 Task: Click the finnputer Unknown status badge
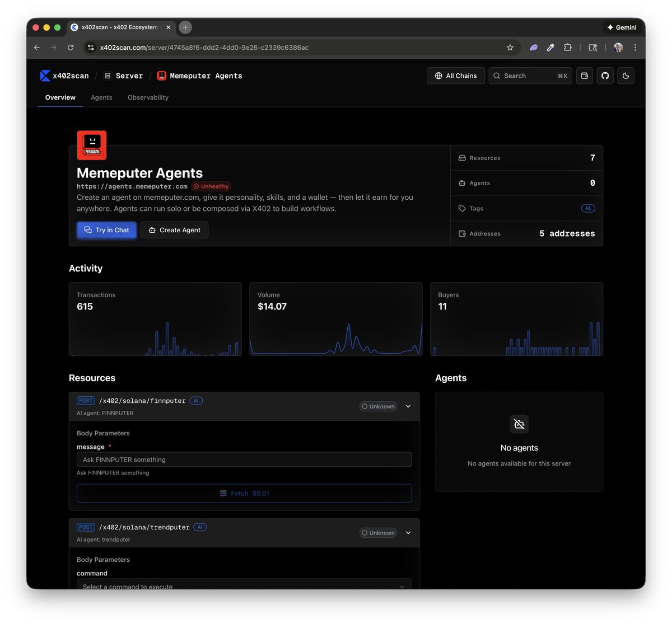pyautogui.click(x=378, y=406)
